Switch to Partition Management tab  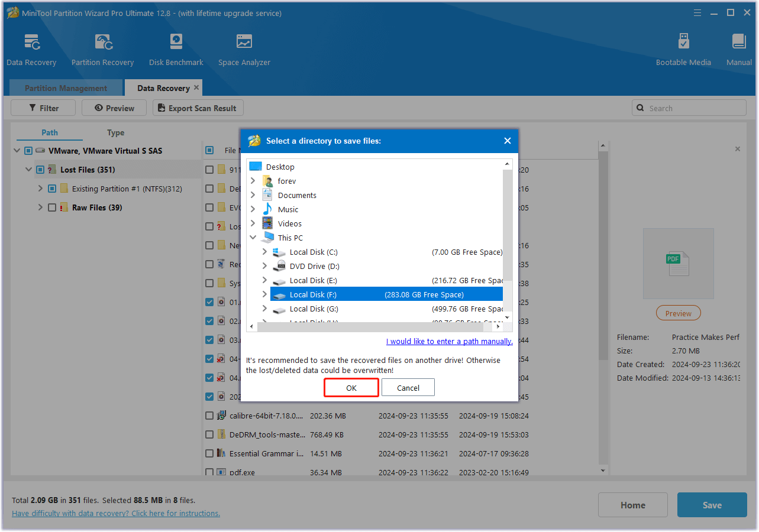[x=66, y=88]
